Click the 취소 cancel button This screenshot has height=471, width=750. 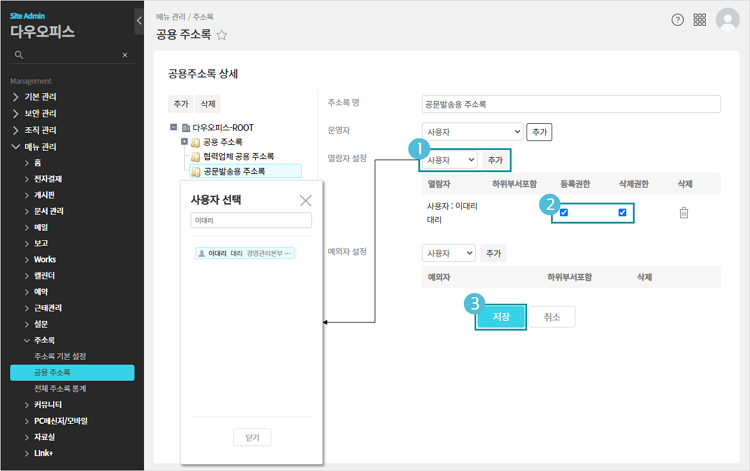551,316
